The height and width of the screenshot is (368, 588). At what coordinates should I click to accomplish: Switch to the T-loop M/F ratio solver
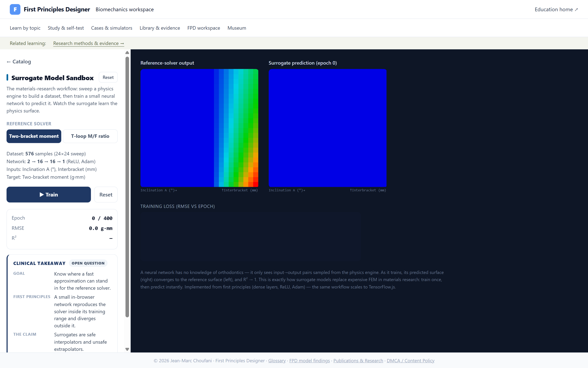(90, 136)
